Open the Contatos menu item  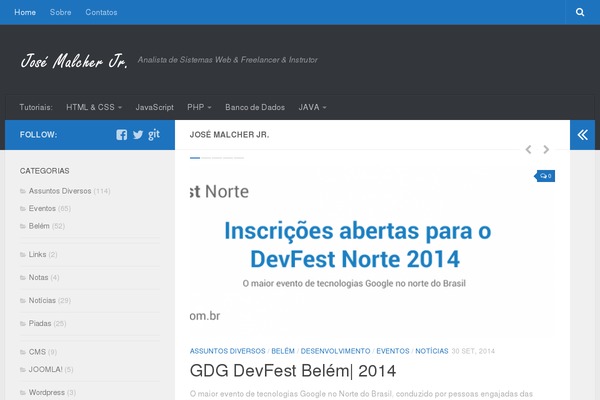point(101,12)
